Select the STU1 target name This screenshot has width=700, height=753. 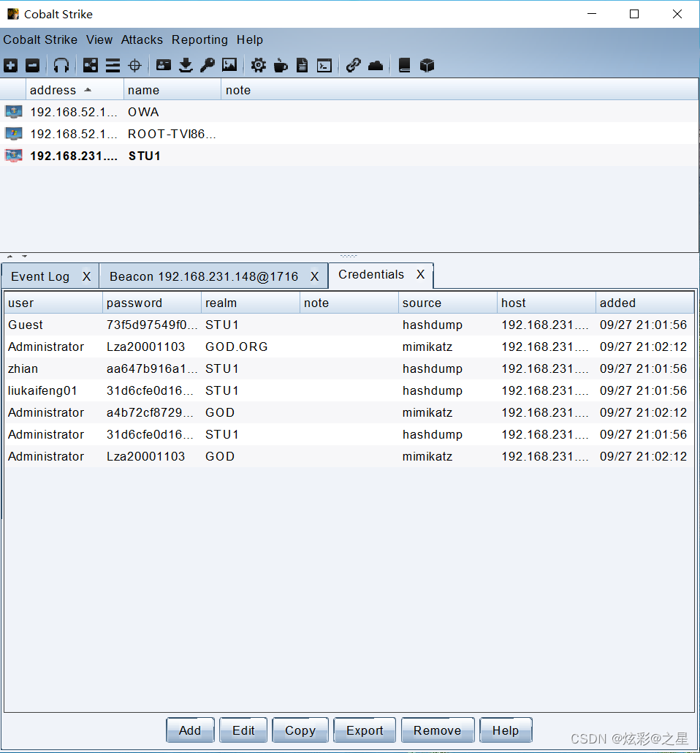click(x=144, y=156)
